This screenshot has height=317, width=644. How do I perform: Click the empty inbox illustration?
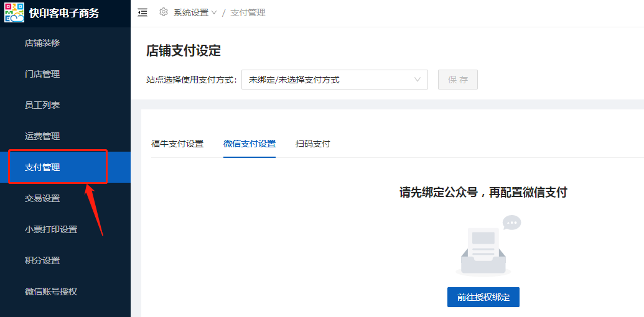(x=485, y=247)
